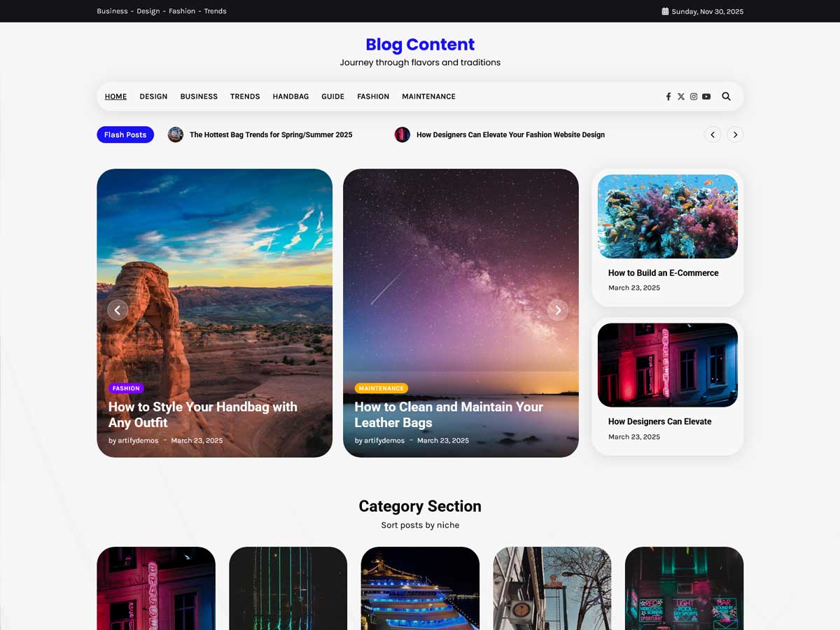Click the FASHION category badge on the hero post
The height and width of the screenshot is (630, 840).
[126, 388]
